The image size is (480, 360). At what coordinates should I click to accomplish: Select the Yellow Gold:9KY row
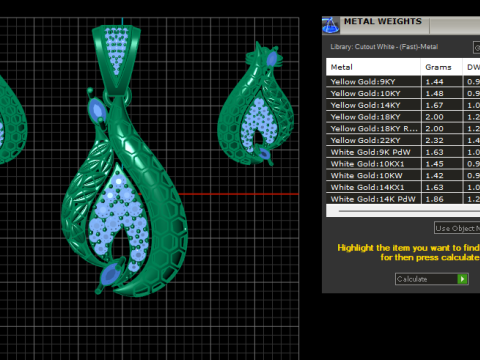point(403,82)
